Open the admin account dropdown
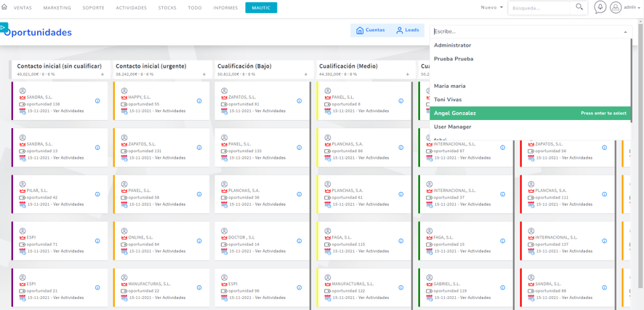644x310 pixels. [x=632, y=7]
